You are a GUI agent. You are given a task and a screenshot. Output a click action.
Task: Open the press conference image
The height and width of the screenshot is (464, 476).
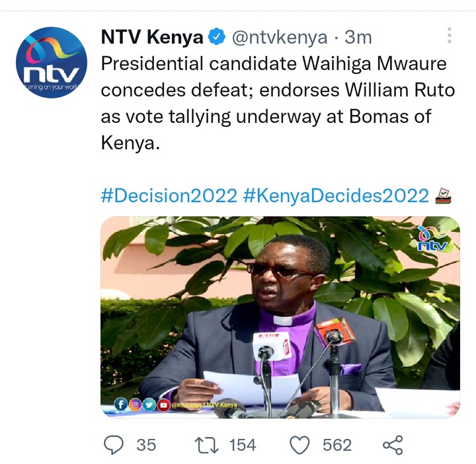coord(280,317)
